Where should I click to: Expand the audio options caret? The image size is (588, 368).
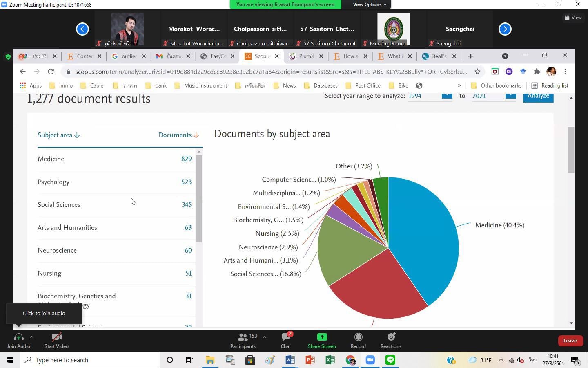tap(32, 337)
